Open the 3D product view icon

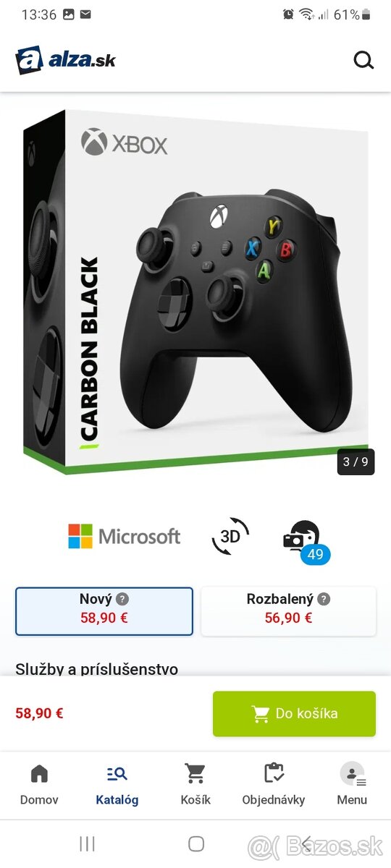point(230,536)
